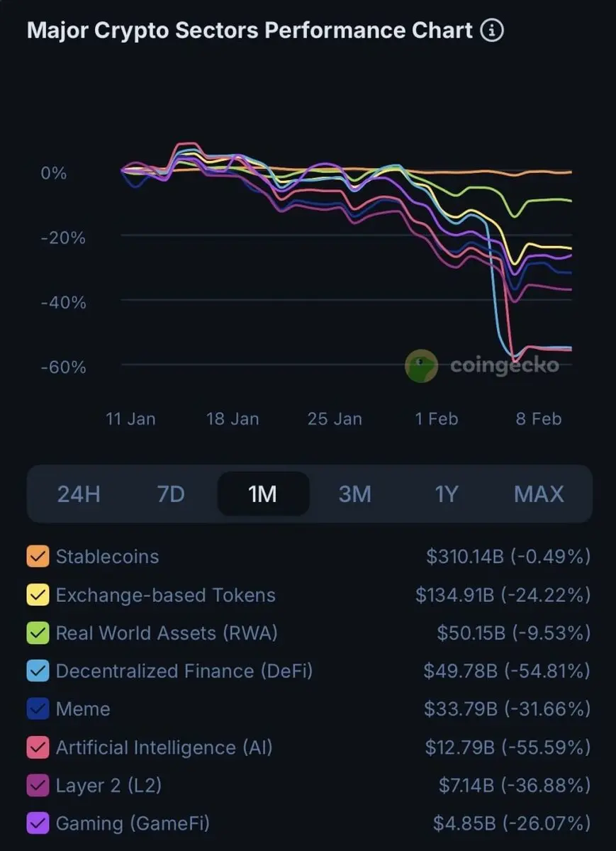The image size is (616, 851).
Task: Hide the Decentralized Finance (DeFi) line
Action: (x=38, y=671)
